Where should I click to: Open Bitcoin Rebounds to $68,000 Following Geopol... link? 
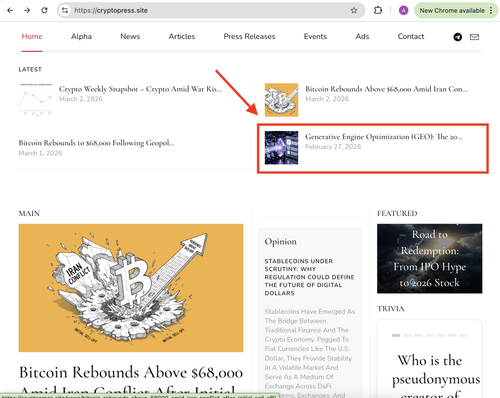click(96, 143)
